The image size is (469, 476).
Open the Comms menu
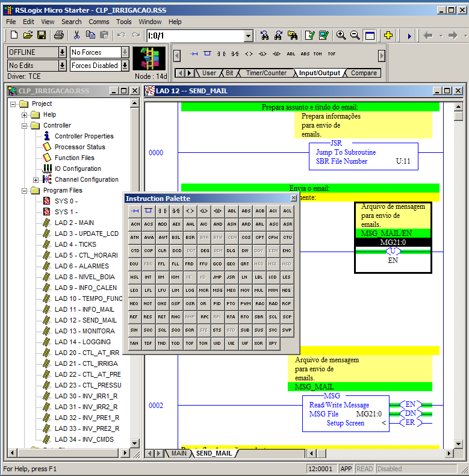99,22
